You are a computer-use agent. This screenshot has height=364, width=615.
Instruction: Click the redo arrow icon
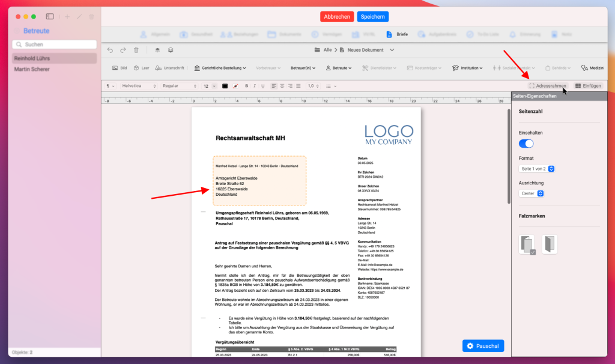click(123, 50)
